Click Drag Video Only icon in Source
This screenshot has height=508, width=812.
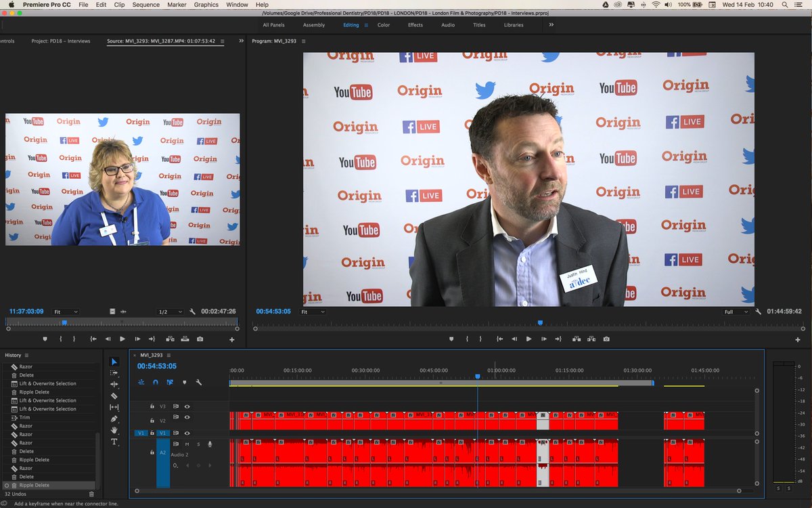pyautogui.click(x=112, y=312)
